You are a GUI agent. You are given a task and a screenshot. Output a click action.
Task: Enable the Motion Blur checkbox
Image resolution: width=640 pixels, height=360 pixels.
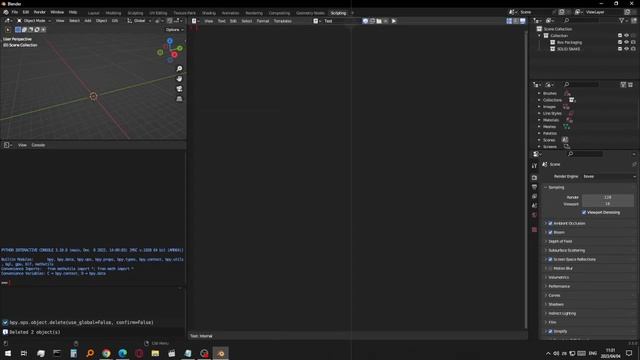tap(550, 268)
